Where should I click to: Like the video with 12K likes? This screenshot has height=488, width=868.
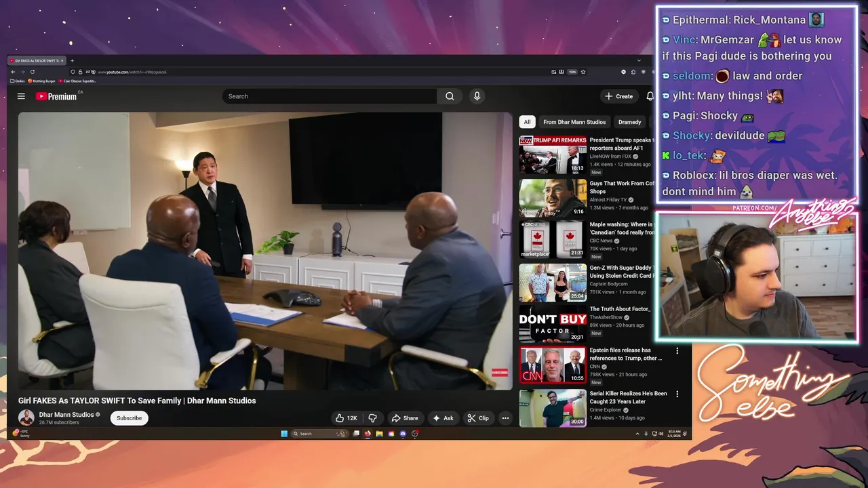(347, 418)
